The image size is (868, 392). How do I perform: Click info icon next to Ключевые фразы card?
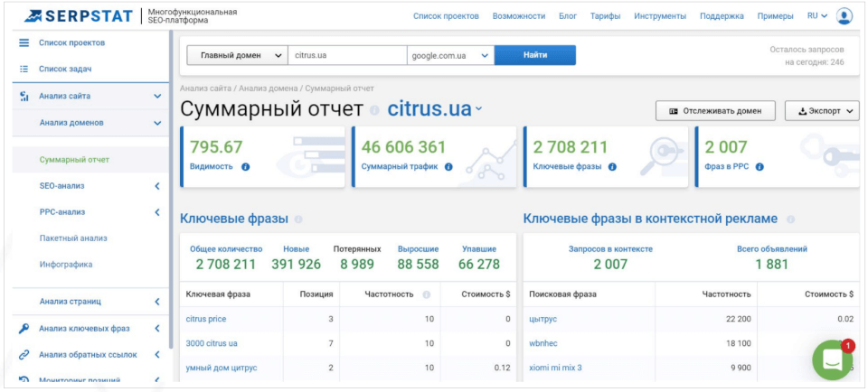tap(612, 166)
